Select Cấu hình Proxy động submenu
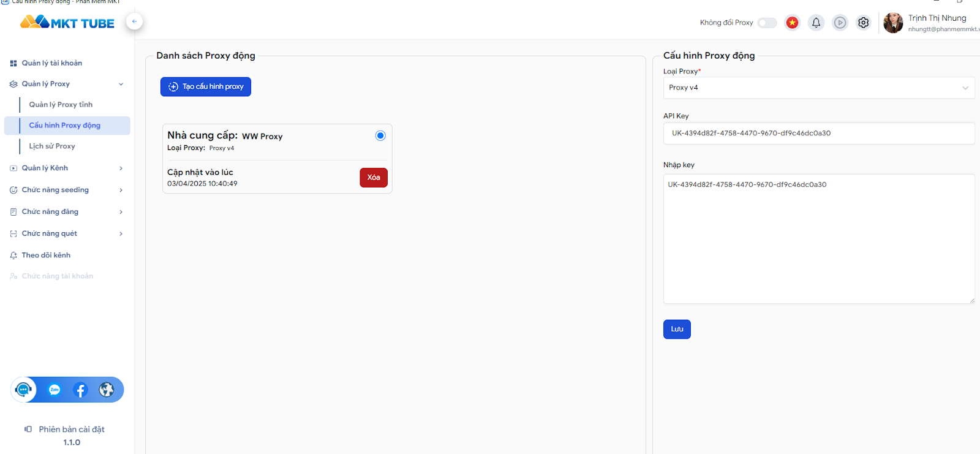The image size is (980, 454). (x=67, y=126)
